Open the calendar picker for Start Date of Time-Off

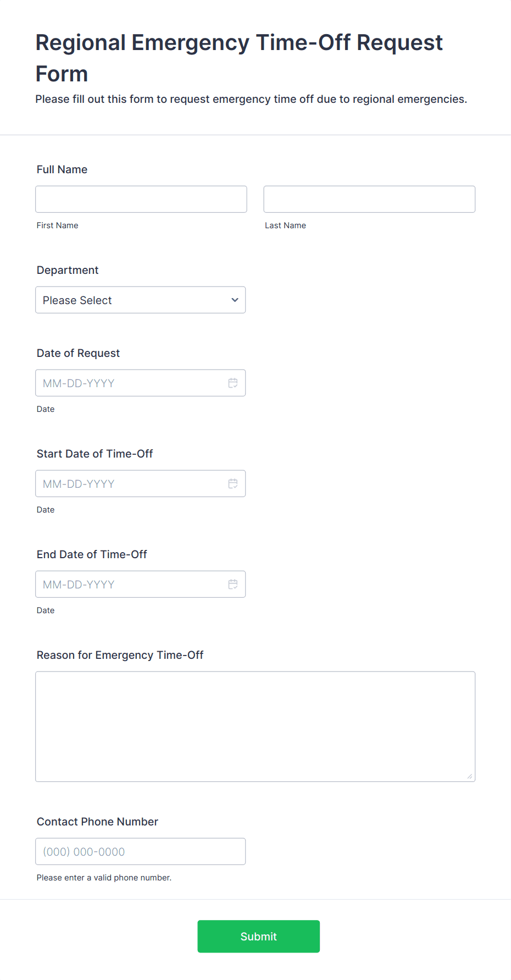(x=233, y=483)
